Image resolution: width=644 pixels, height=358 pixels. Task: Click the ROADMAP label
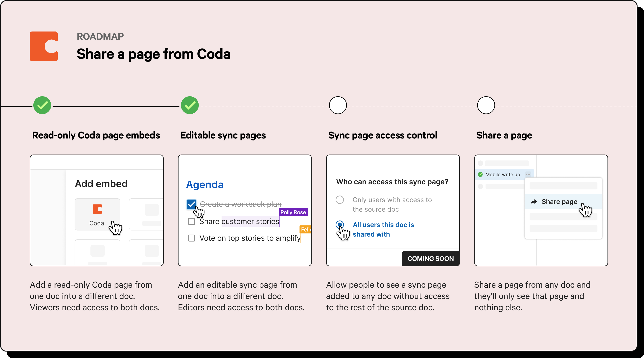(100, 36)
